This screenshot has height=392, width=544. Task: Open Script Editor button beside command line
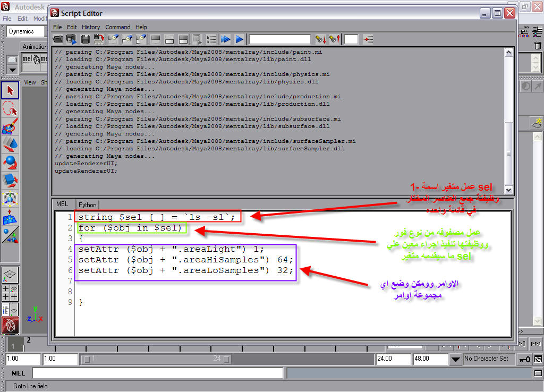[x=538, y=373]
